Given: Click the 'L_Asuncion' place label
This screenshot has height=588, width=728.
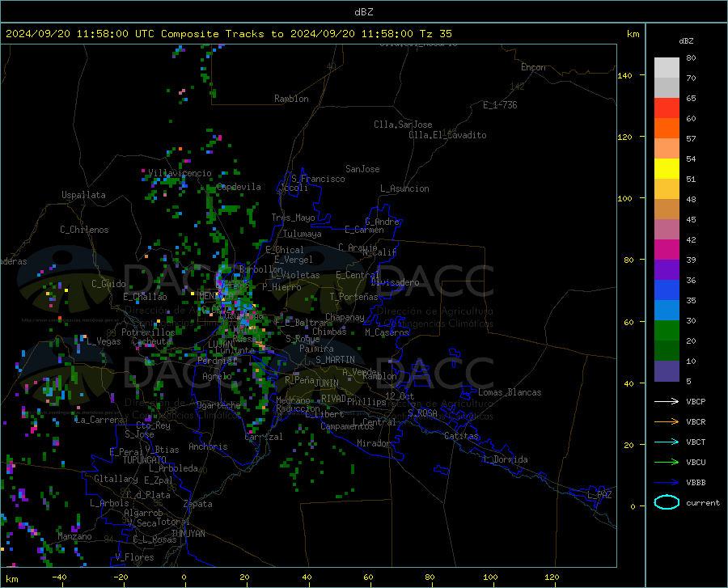Looking at the screenshot, I should (404, 188).
